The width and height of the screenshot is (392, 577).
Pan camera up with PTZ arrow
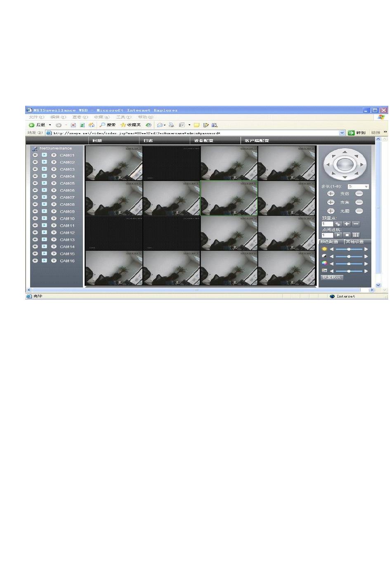345,152
